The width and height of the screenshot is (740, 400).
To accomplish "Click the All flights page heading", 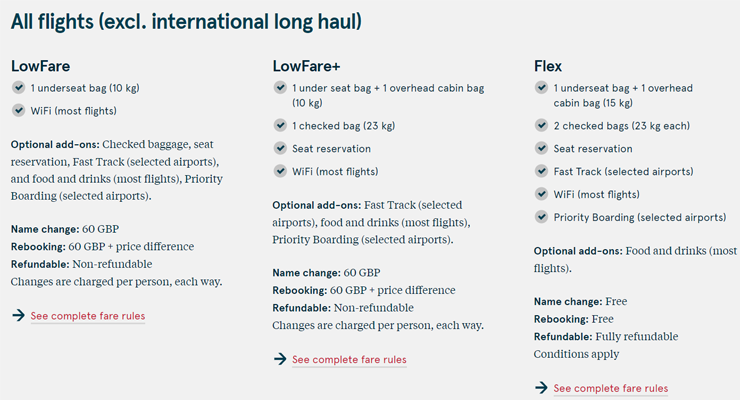I will tap(186, 22).
